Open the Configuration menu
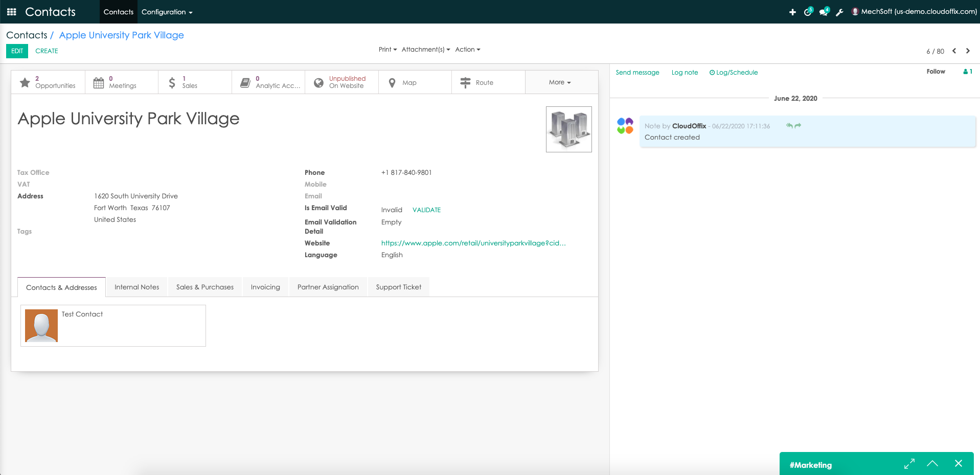 point(167,12)
